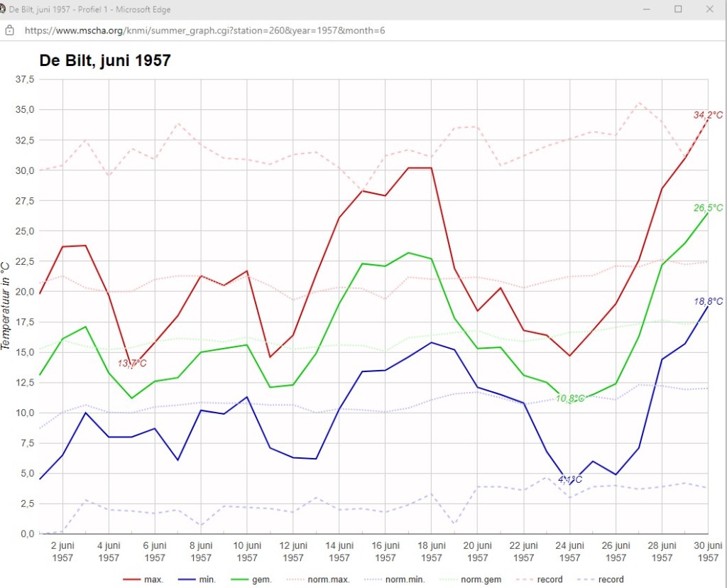
Task: Click the '8 juni 1957' x-axis label
Action: (201, 551)
